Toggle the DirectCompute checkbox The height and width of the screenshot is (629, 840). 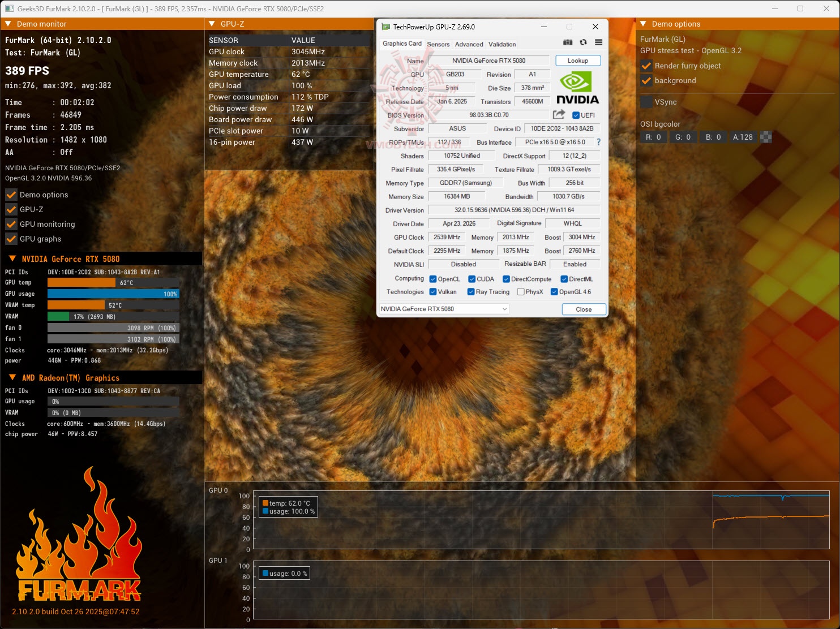click(x=507, y=279)
